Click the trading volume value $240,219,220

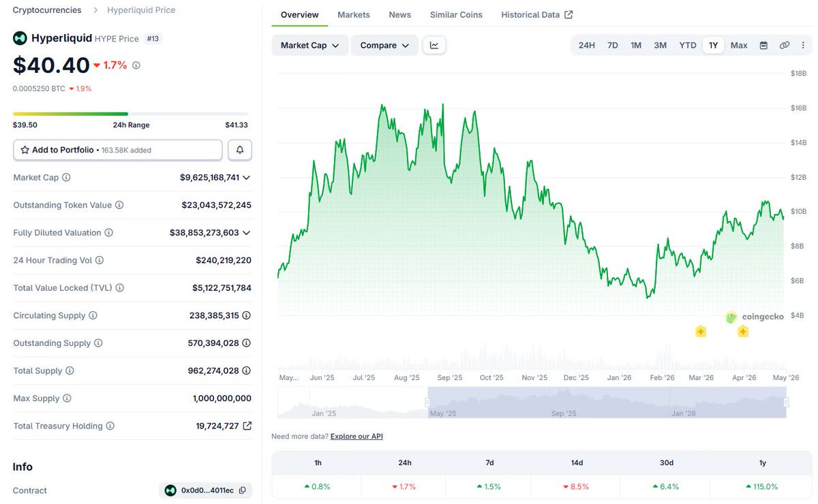coord(224,260)
